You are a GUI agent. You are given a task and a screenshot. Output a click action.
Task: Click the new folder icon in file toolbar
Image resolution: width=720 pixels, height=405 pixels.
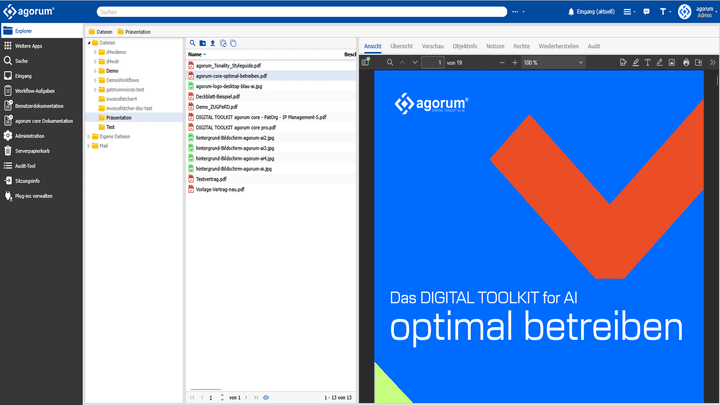tap(202, 43)
